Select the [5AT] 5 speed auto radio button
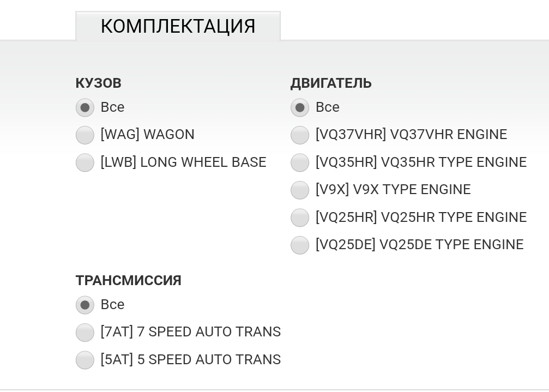The image size is (549, 392). point(85,360)
